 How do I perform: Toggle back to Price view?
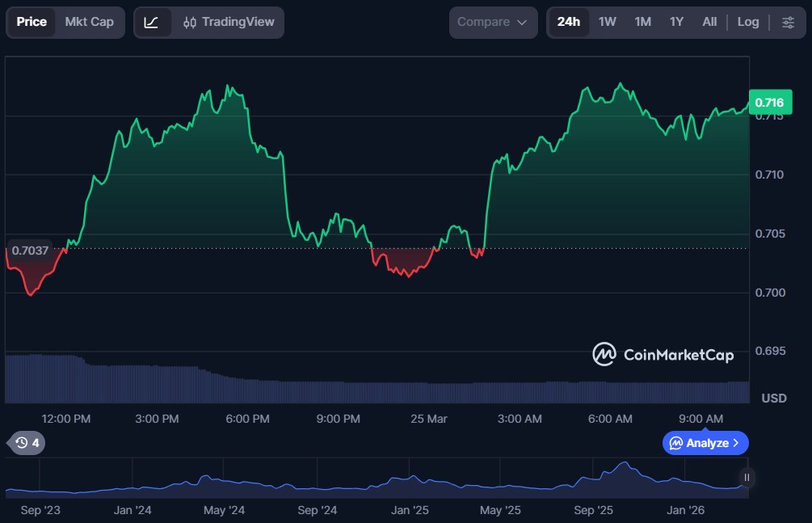(x=32, y=22)
